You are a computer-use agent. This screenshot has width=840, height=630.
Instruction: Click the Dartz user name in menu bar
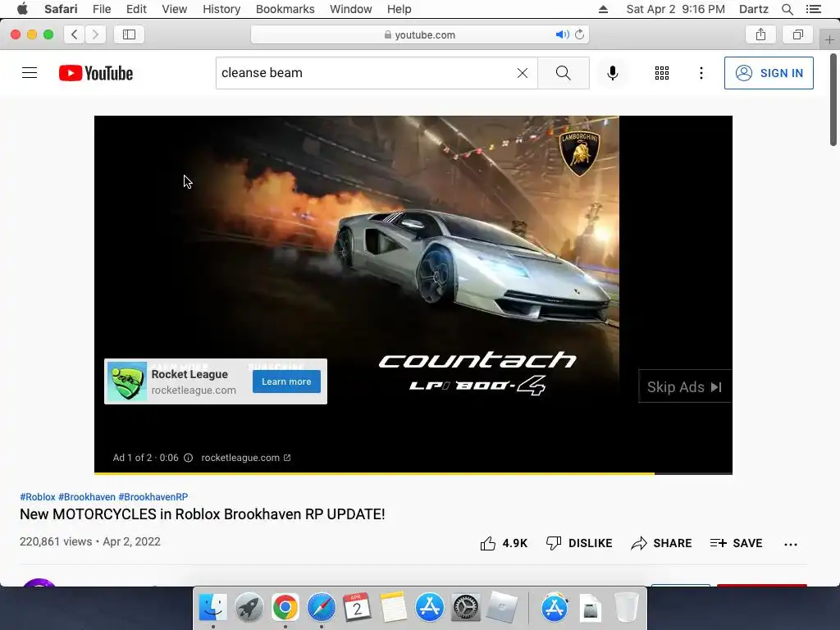pos(753,9)
